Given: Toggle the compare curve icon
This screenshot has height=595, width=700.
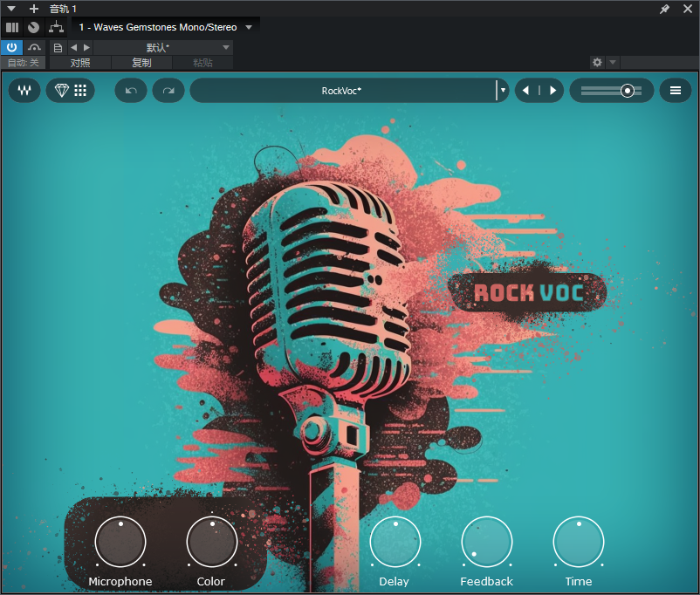Looking at the screenshot, I should [x=34, y=47].
